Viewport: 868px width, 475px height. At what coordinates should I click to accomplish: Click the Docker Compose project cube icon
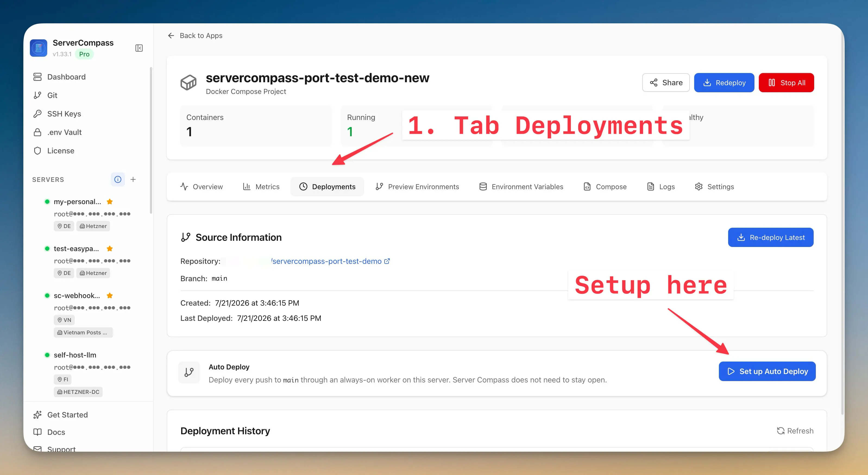[188, 83]
